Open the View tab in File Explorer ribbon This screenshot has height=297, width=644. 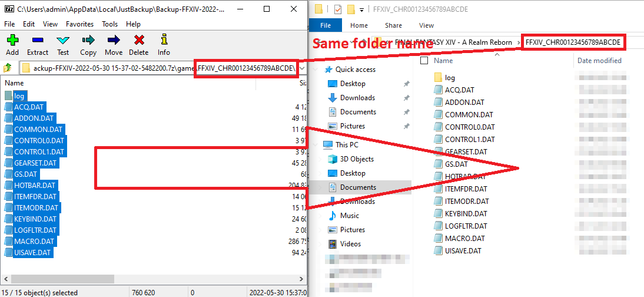426,25
